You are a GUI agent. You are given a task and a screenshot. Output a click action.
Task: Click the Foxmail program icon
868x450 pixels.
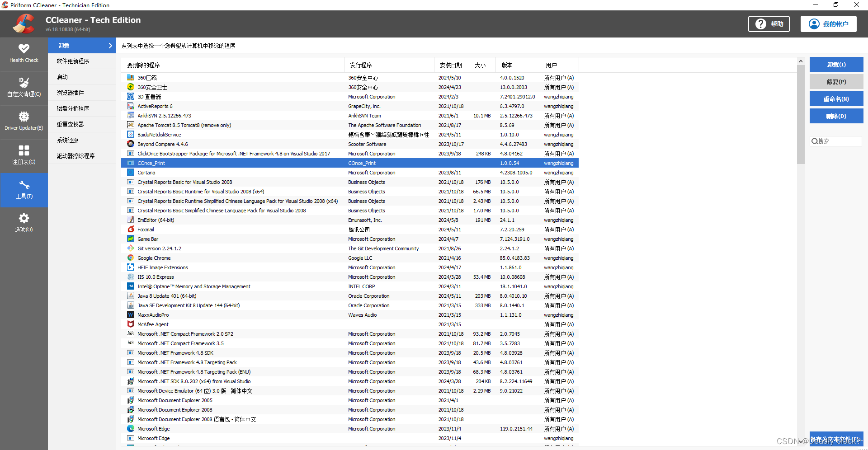[x=131, y=230]
